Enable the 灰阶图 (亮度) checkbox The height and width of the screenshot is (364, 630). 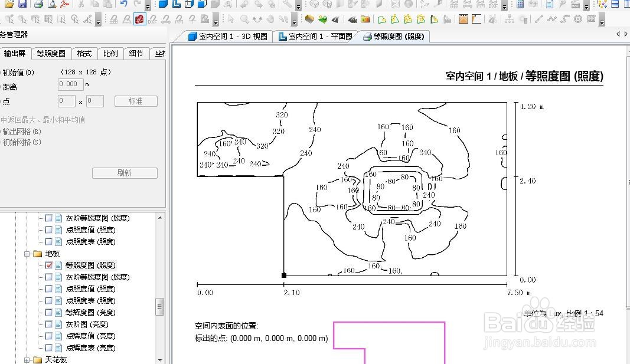49,324
